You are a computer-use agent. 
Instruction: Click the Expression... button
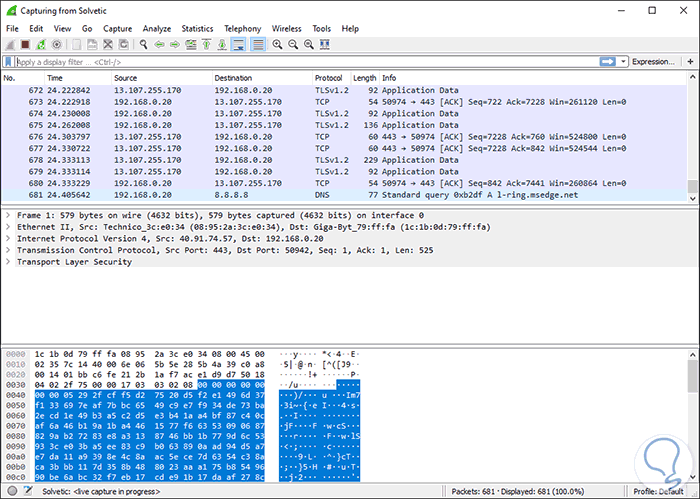click(653, 62)
